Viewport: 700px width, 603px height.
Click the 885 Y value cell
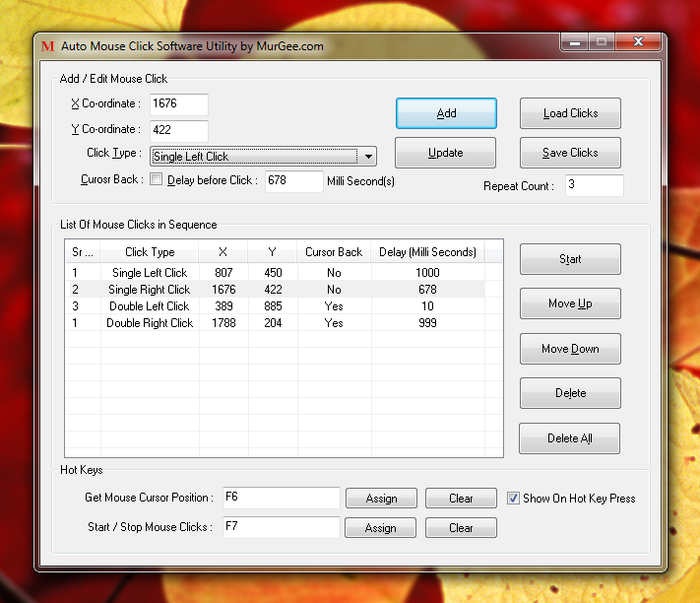coord(273,306)
